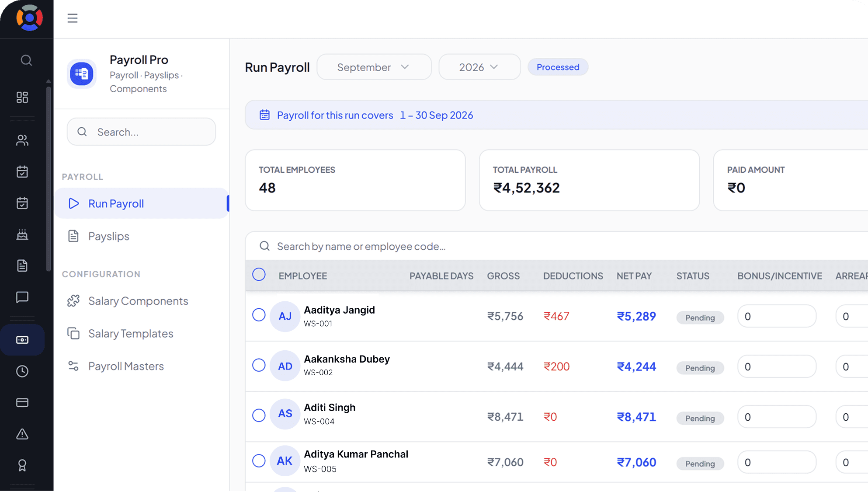Click the magnifier icon in employee search bar
This screenshot has height=492, width=868.
[264, 246]
